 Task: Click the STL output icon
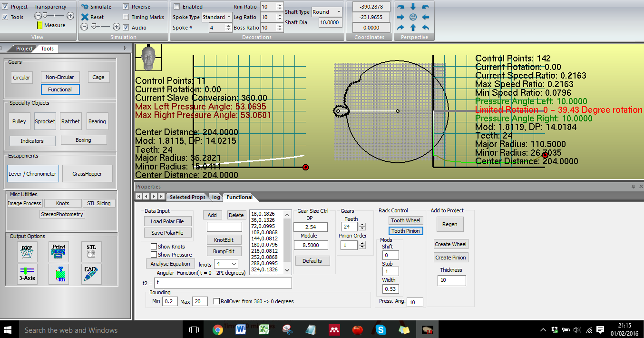91,252
